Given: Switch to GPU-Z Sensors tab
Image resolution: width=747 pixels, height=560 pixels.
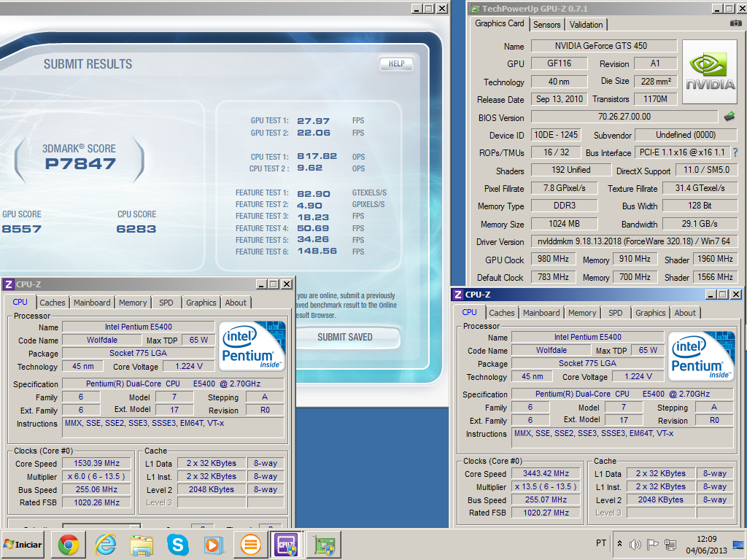Looking at the screenshot, I should (546, 25).
